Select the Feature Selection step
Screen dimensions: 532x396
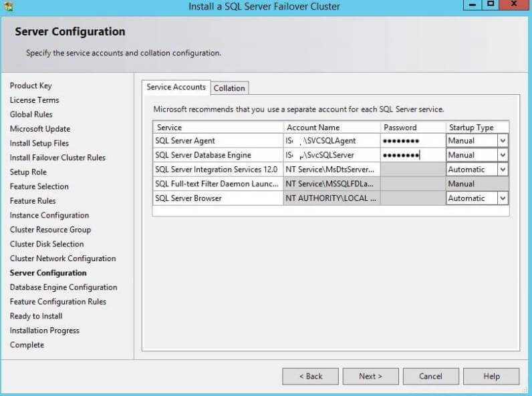(39, 186)
